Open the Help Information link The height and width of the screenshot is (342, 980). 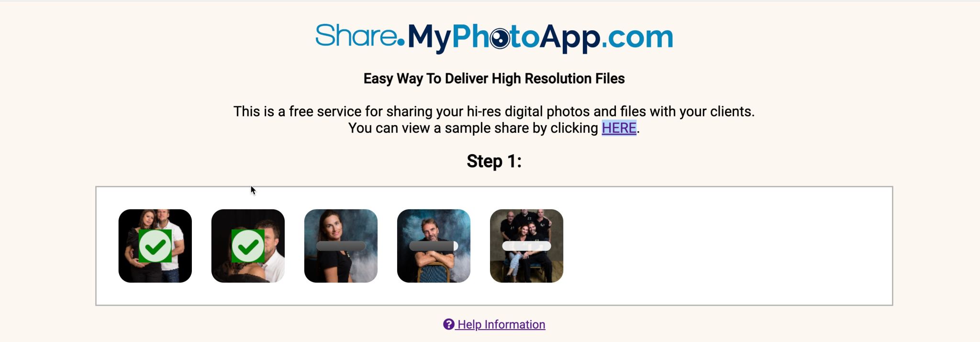coord(494,324)
